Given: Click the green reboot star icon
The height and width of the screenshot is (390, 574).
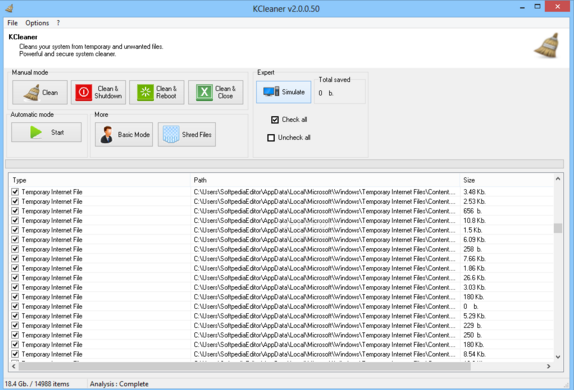Looking at the screenshot, I should point(145,92).
